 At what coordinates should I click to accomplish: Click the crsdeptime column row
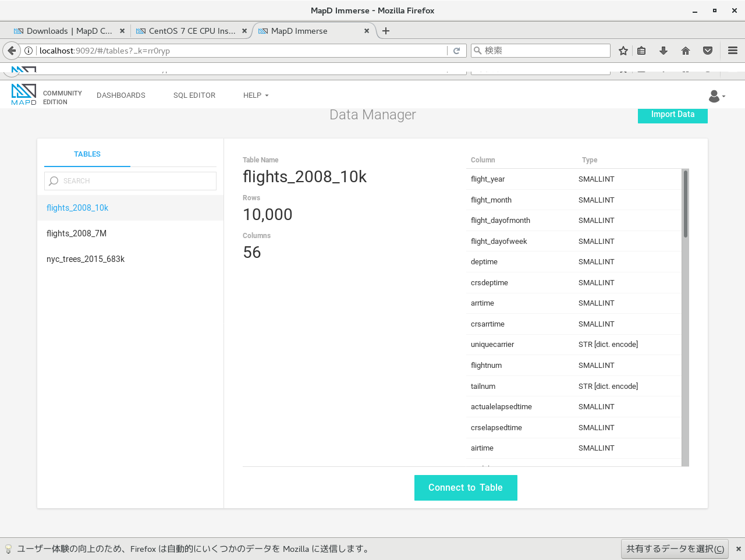tap(574, 282)
